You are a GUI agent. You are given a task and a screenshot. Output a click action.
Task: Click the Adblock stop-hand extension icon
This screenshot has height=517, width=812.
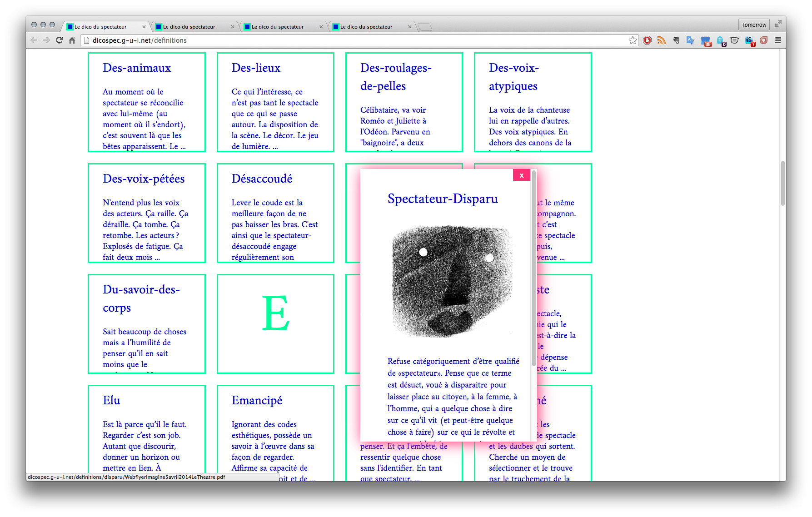(x=647, y=40)
